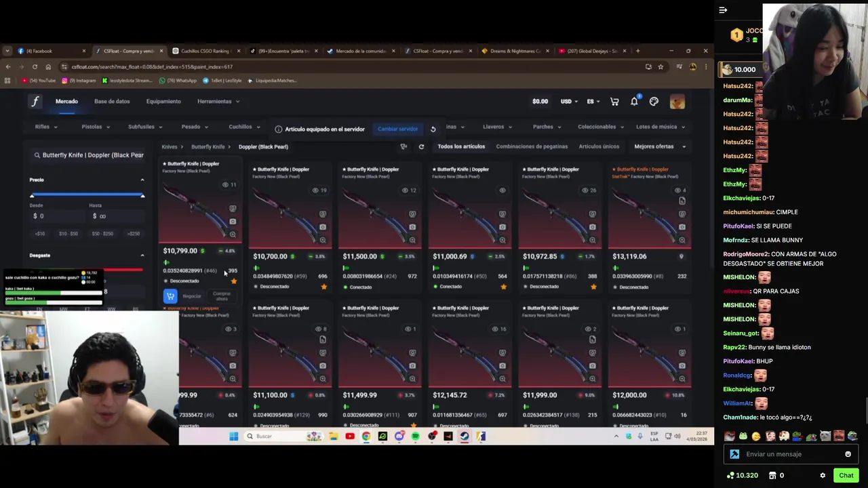Screen dimensions: 868x488
Task: Open the user profile avatar
Action: click(677, 102)
